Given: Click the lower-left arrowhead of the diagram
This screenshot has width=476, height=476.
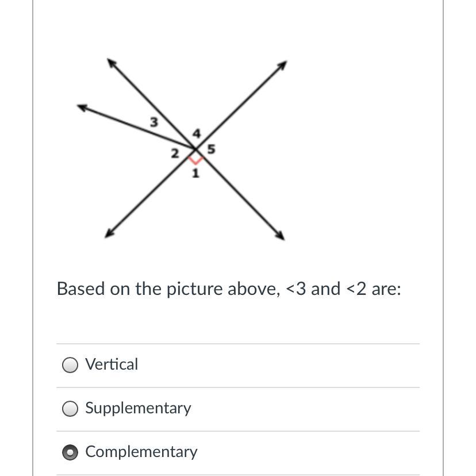Looking at the screenshot, I should (x=109, y=233).
